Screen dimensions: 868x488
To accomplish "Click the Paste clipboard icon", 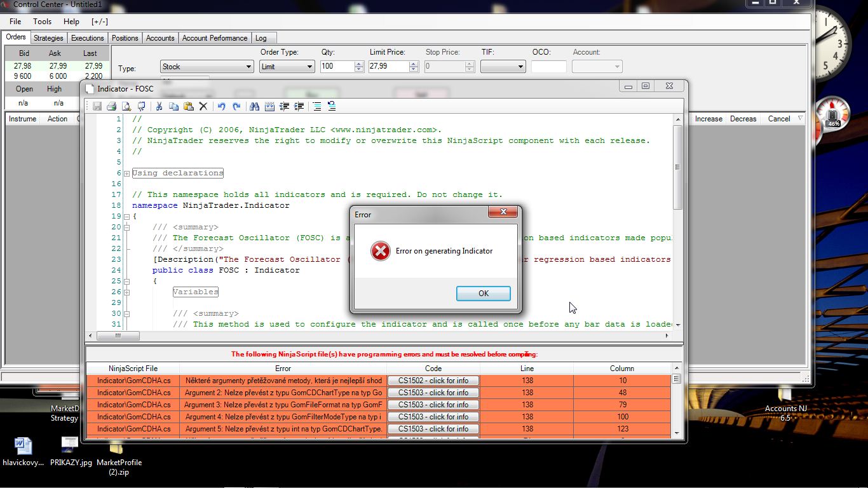I will coord(188,106).
